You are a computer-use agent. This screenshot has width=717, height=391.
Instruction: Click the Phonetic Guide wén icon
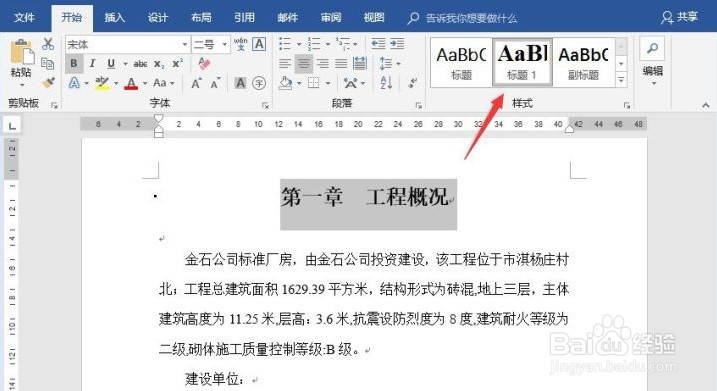241,44
